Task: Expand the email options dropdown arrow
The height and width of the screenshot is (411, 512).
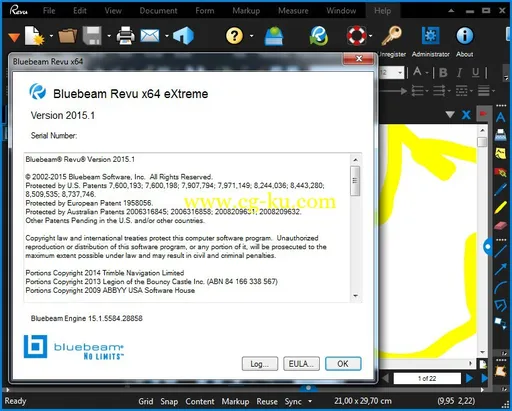Action: 166,36
